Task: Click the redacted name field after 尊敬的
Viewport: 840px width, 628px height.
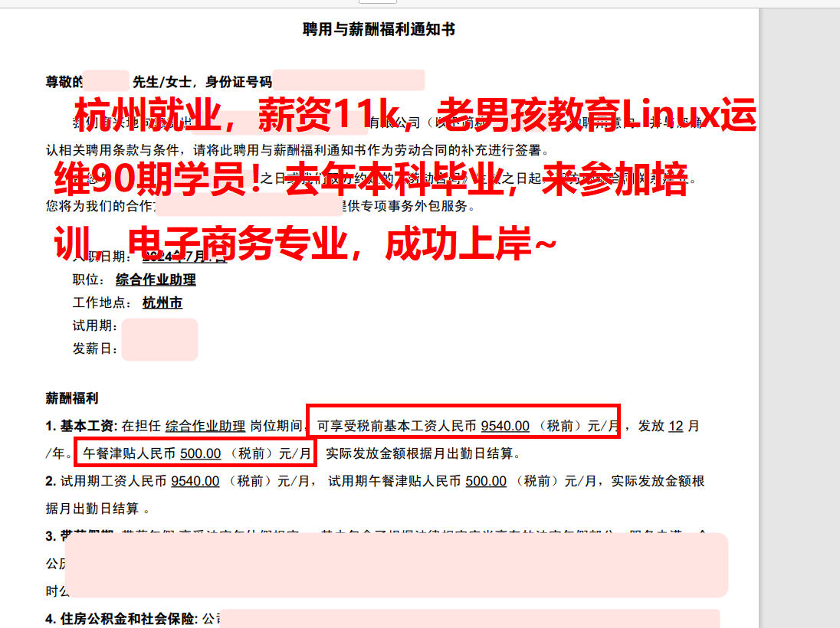Action: coord(106,80)
